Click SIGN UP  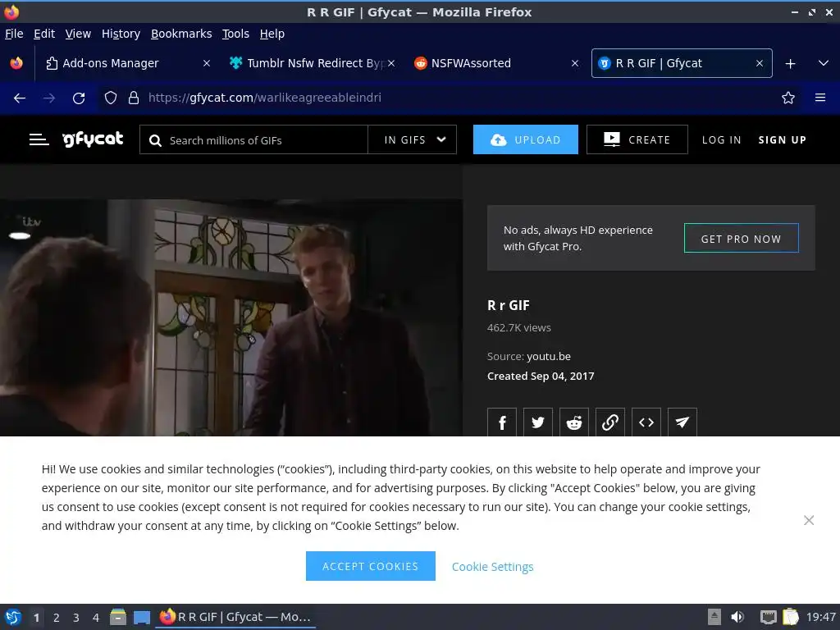782,139
